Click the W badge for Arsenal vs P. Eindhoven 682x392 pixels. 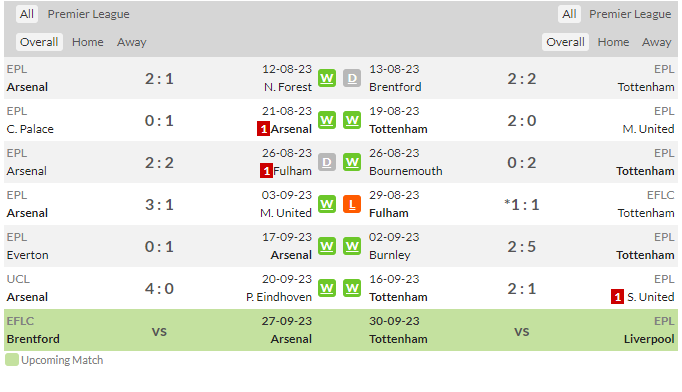click(327, 288)
